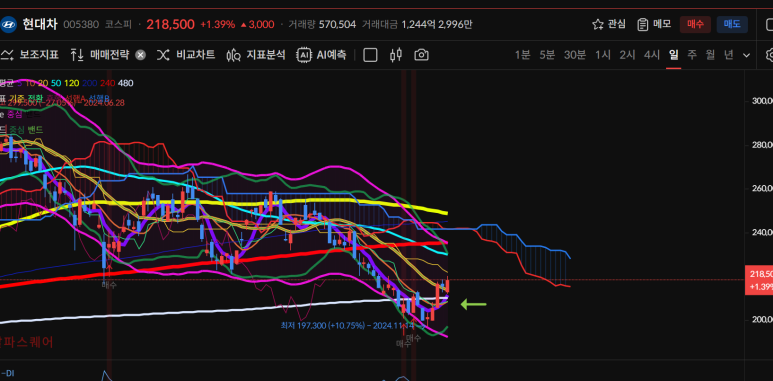Screen dimensions: 773x381
Task: Toggle the 20 moving average legend
Action: pos(42,83)
